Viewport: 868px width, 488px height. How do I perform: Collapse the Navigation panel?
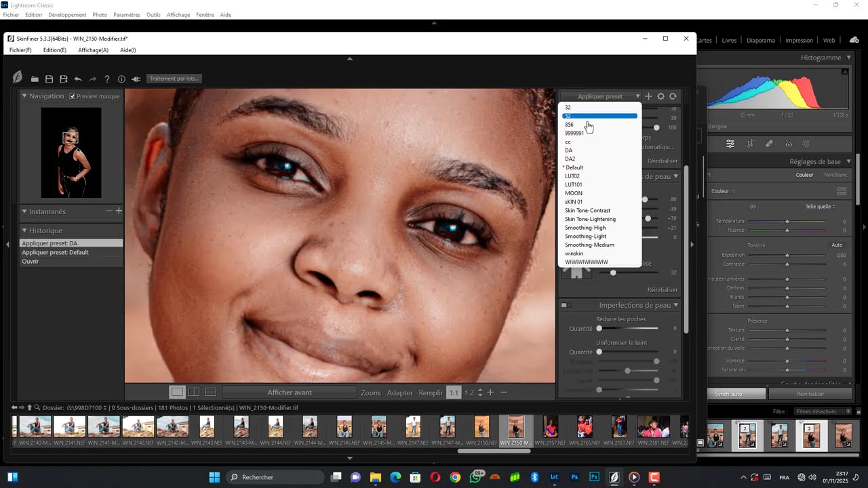pyautogui.click(x=24, y=96)
